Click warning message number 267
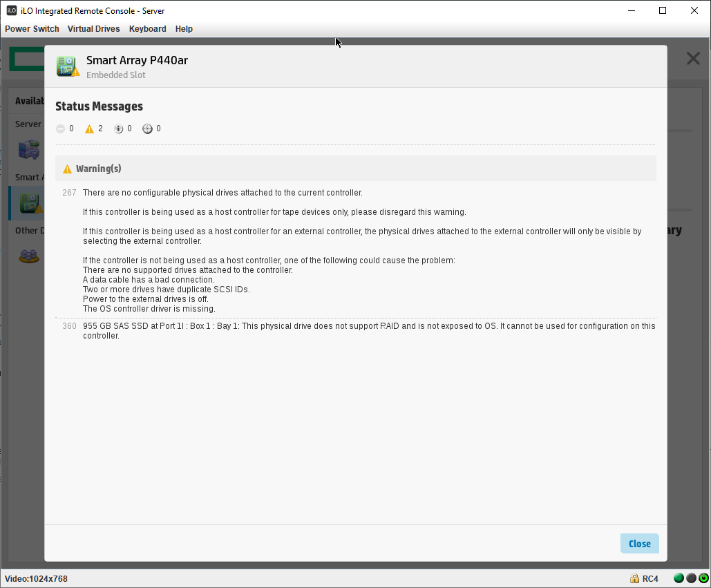 69,193
